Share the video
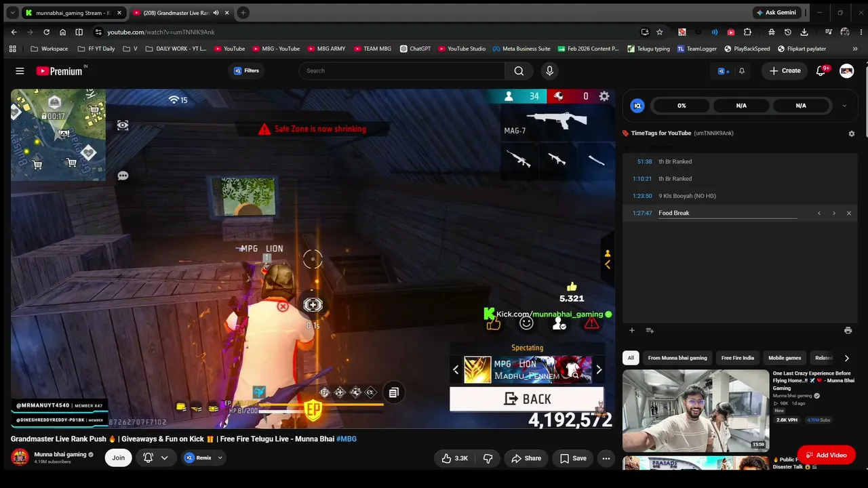 pyautogui.click(x=526, y=458)
